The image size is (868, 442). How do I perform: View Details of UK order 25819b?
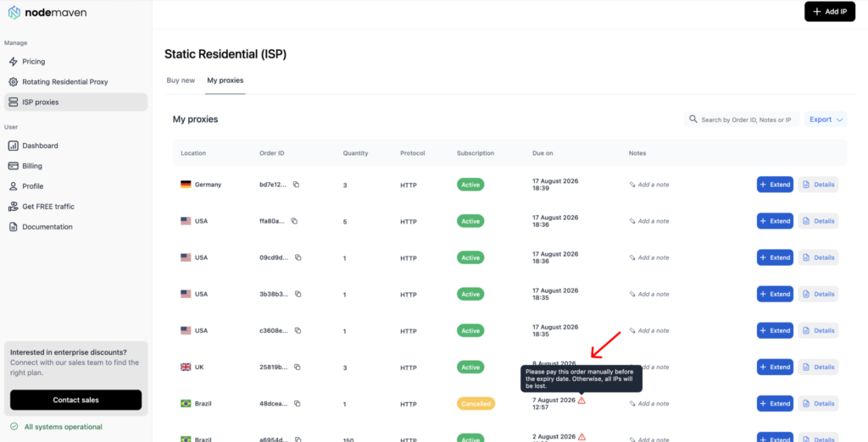(818, 367)
